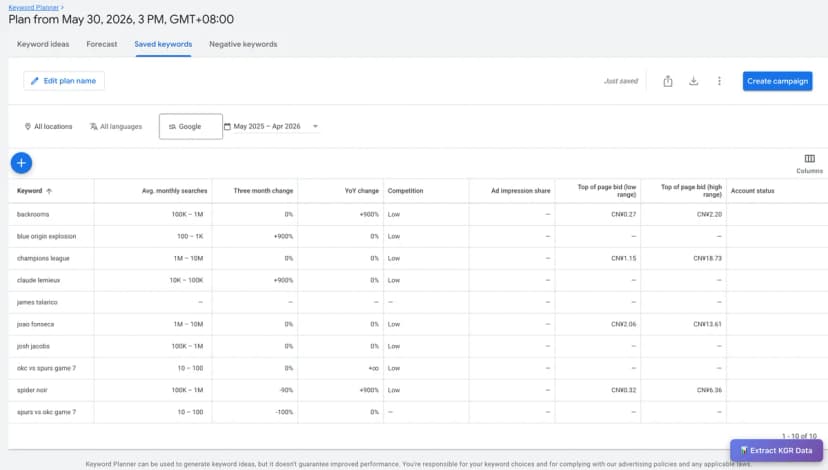Select the joao fonseca keyword
The width and height of the screenshot is (828, 470).
[35, 324]
